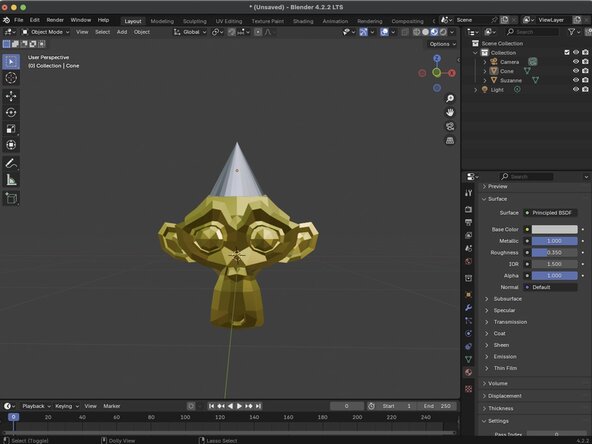Click the Metallic slider
Screen dimensions: 592x444
click(x=554, y=241)
